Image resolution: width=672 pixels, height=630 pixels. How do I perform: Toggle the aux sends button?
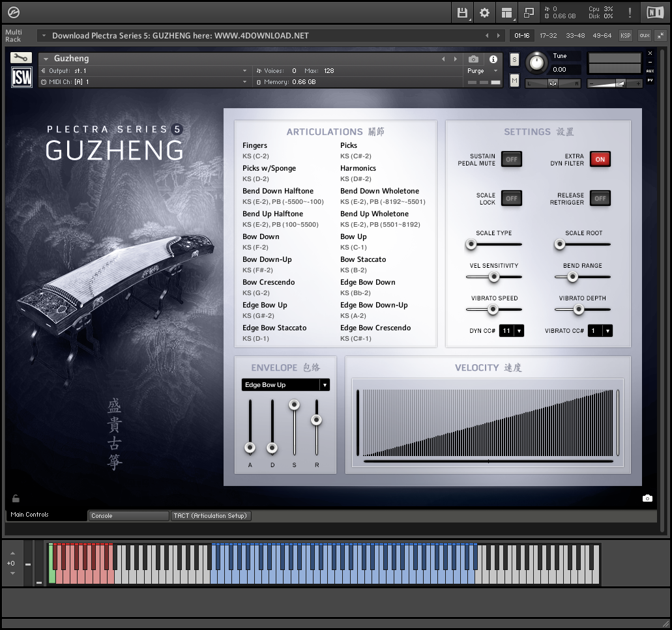(645, 36)
